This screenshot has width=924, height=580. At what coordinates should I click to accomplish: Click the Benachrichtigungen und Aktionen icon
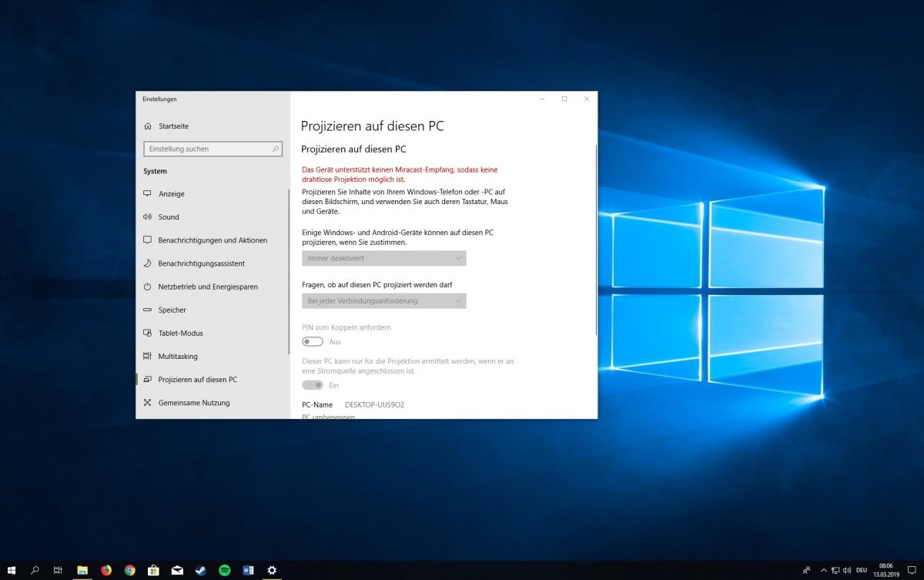pos(148,240)
